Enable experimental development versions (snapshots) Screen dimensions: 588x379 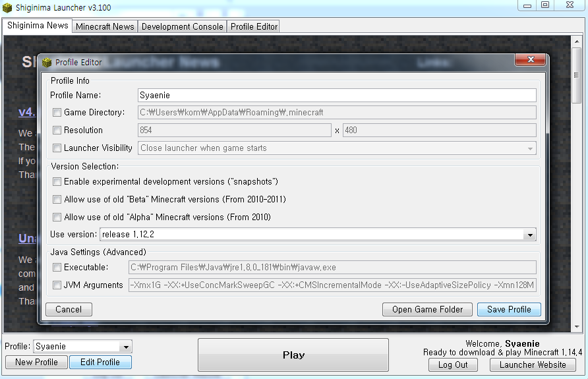[57, 182]
